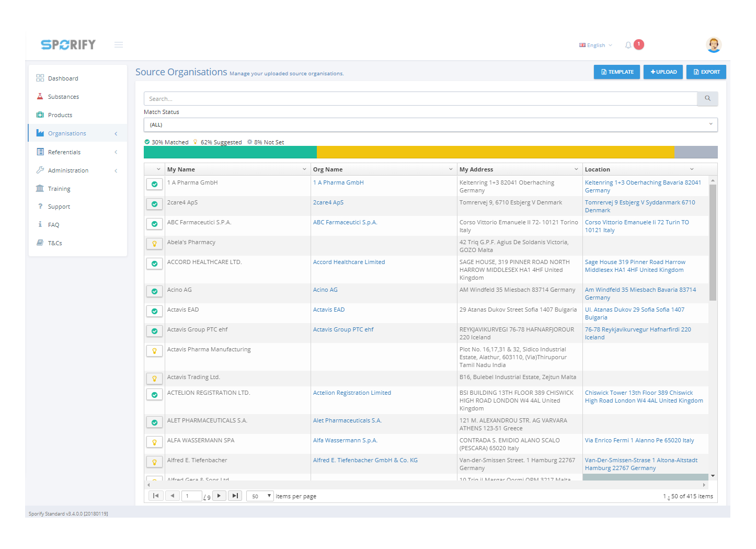Open the Match Status (ALL) dropdown
756x549 pixels.
[x=430, y=124]
